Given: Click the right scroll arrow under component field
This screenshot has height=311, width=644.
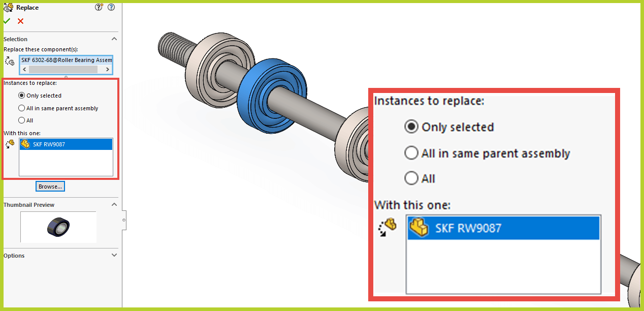Looking at the screenshot, I should click(108, 69).
